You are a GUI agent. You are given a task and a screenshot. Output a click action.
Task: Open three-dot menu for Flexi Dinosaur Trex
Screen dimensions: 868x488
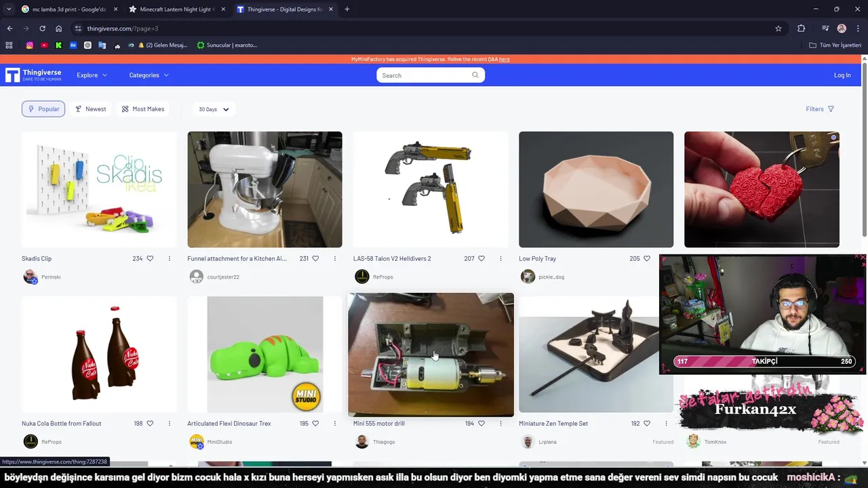[x=335, y=423]
